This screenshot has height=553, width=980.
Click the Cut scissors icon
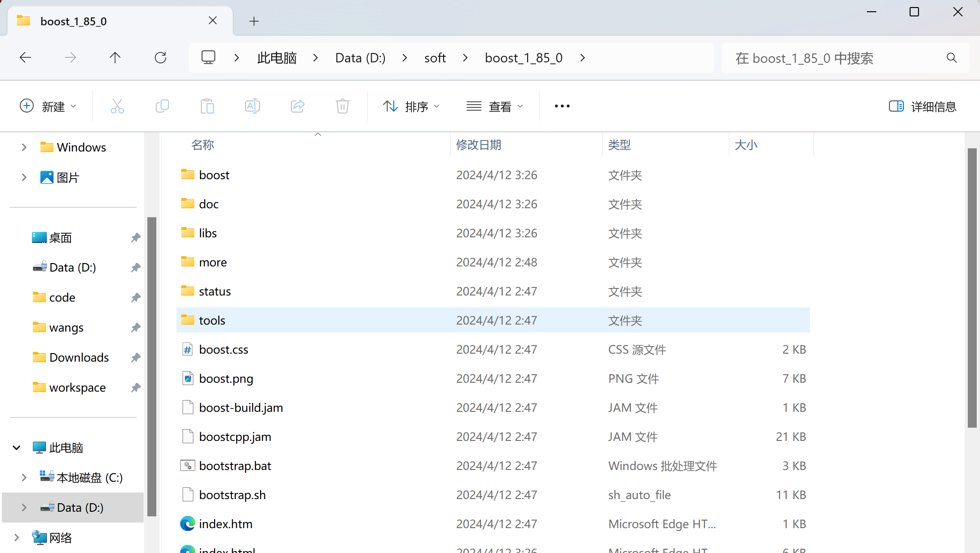point(117,106)
